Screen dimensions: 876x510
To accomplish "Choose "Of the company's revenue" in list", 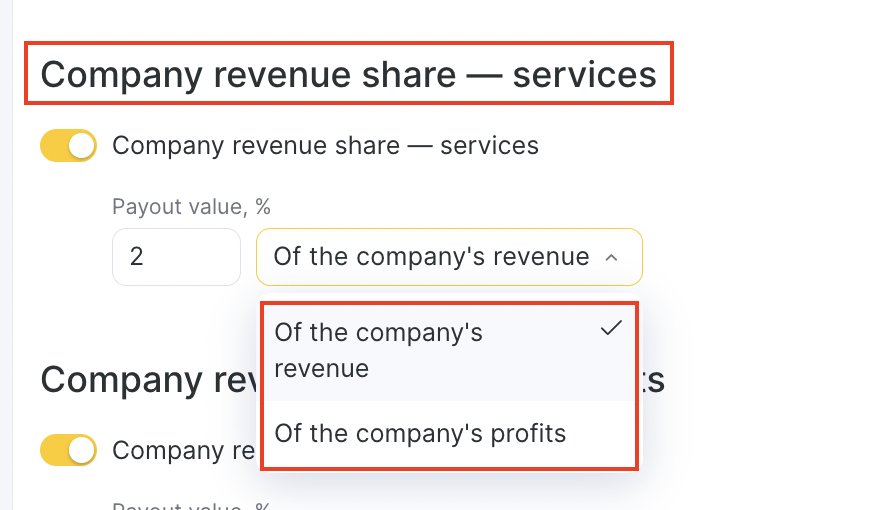I will 378,350.
